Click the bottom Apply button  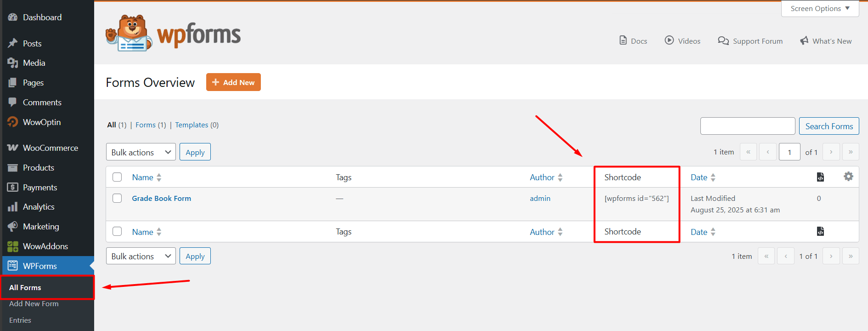click(195, 256)
